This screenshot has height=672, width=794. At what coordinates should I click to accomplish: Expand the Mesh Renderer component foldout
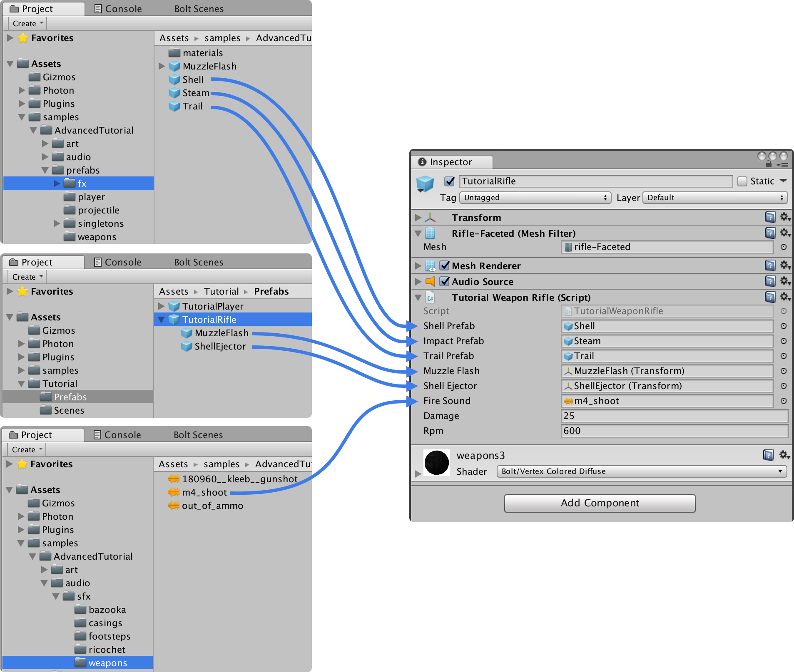pos(418,265)
